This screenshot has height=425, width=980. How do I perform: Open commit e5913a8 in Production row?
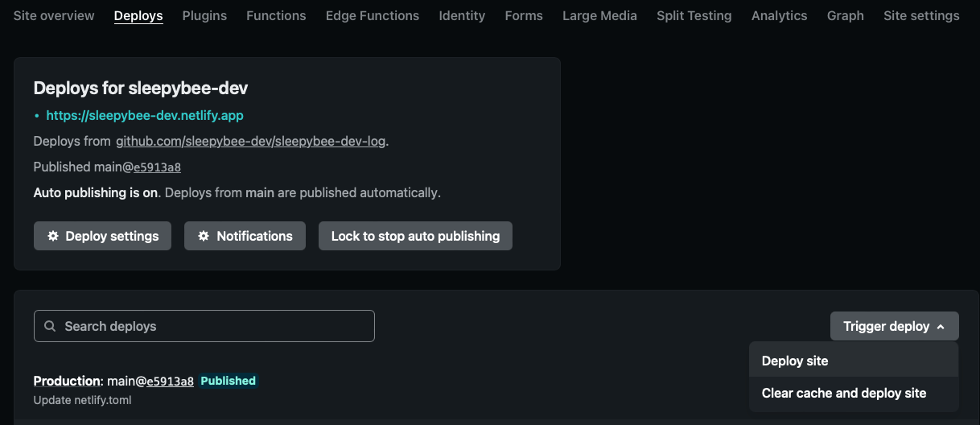pyautogui.click(x=170, y=381)
